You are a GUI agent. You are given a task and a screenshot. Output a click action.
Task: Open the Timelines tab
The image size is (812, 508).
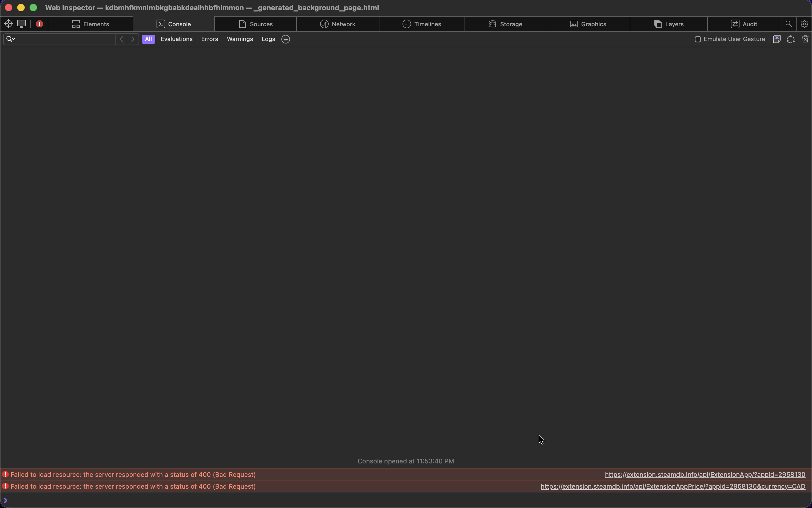[422, 24]
